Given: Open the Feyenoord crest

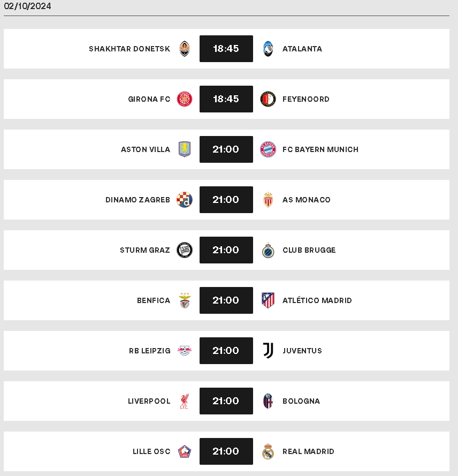Looking at the screenshot, I should point(268,99).
